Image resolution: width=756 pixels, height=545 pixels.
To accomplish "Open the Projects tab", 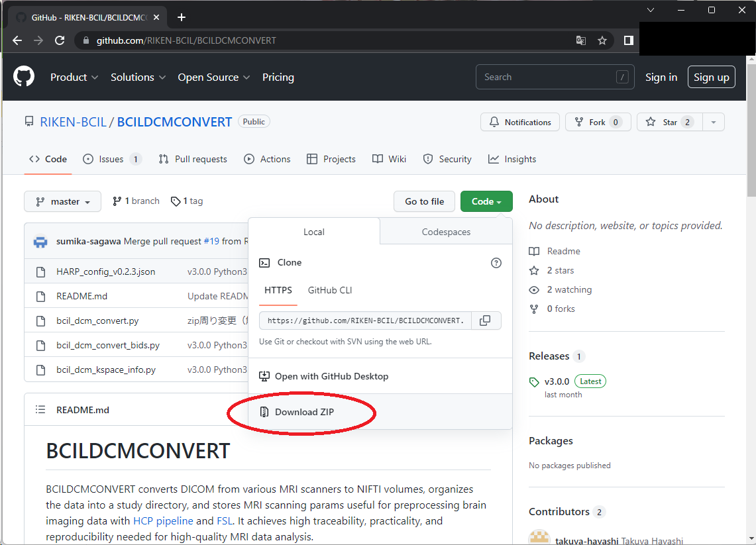I will (x=331, y=159).
